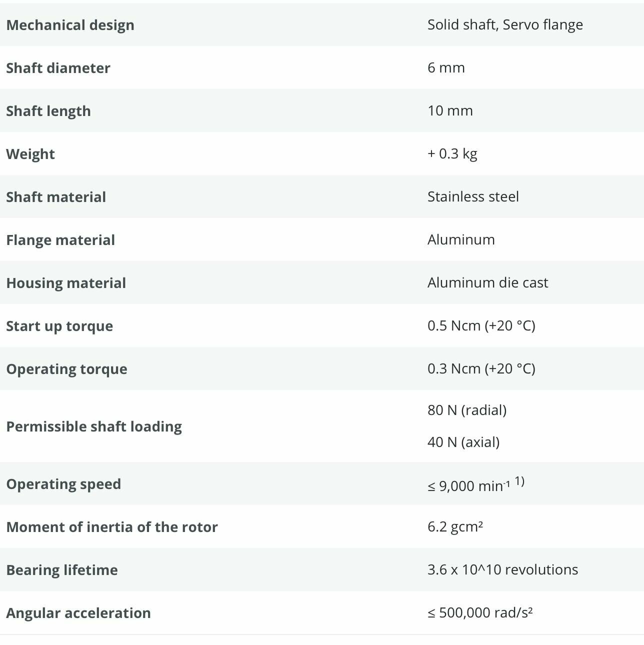Click the Shaft diameter label
The height and width of the screenshot is (645, 644).
point(58,68)
